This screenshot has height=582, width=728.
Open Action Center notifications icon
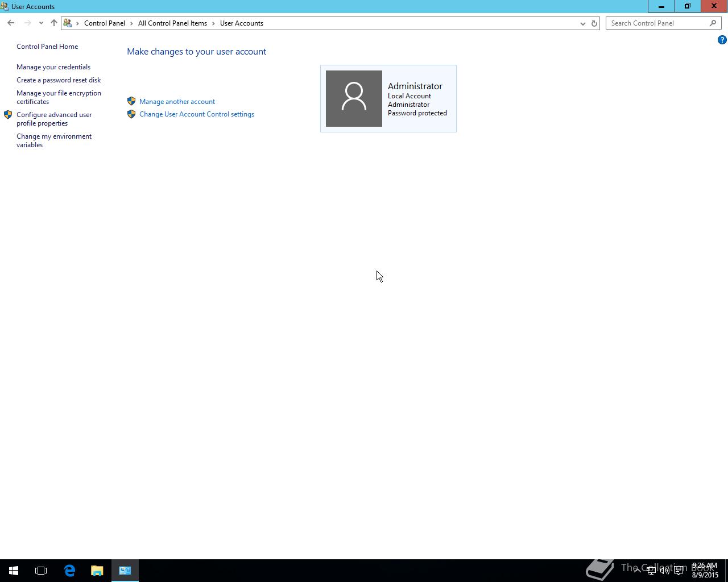pos(679,571)
